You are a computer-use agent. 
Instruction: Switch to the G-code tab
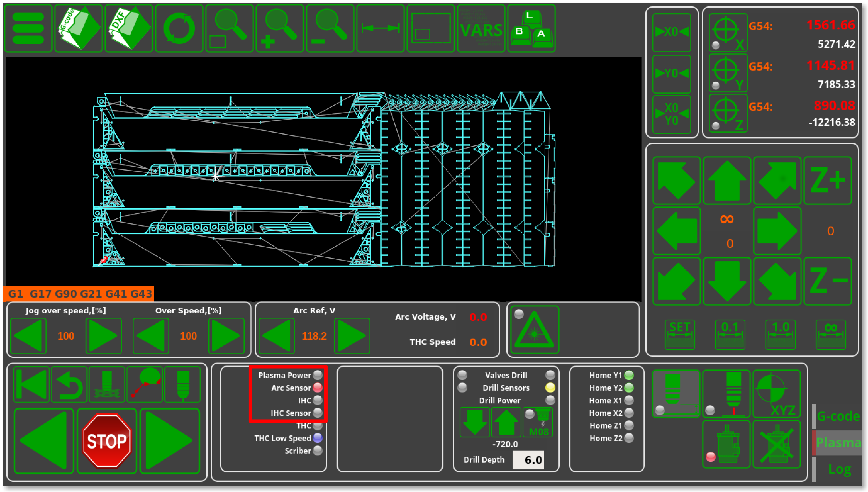tap(838, 416)
